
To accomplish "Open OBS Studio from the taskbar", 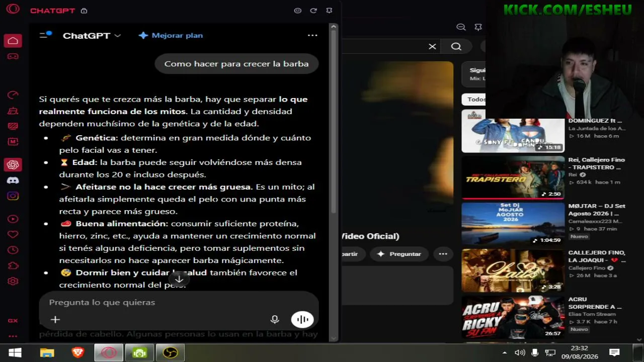I will 170,353.
